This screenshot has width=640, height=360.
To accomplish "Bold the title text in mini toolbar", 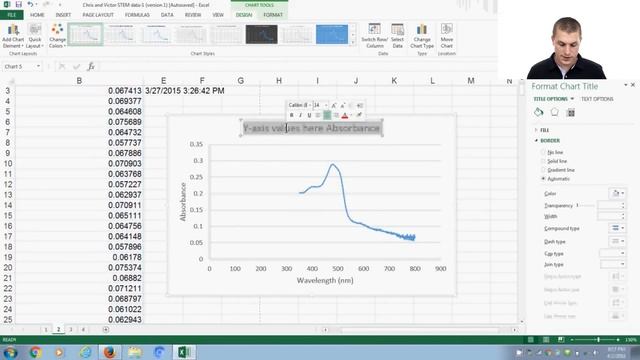I will point(291,116).
